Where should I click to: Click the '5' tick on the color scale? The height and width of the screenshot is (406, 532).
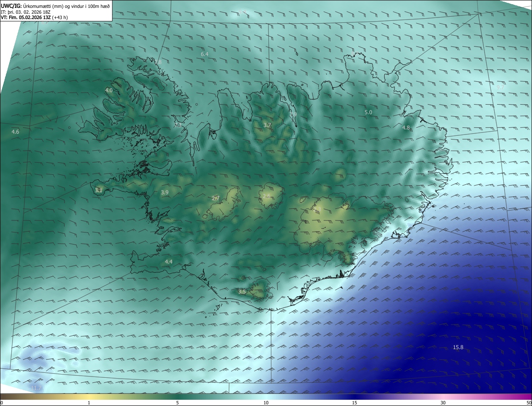[177, 403]
